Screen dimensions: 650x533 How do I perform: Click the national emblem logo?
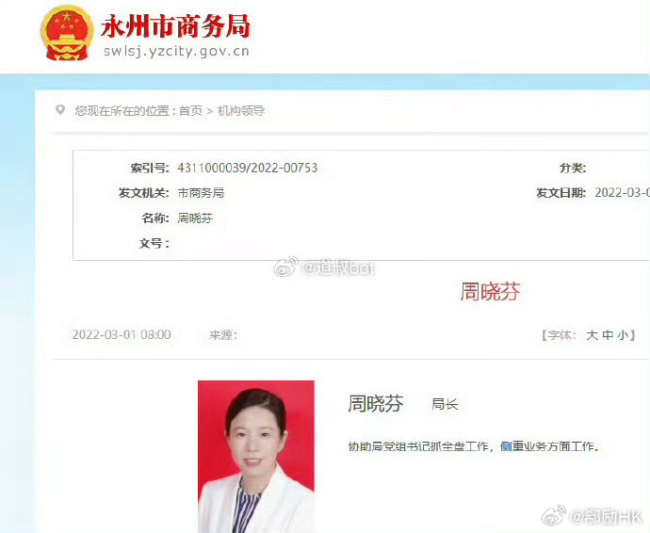pyautogui.click(x=67, y=33)
